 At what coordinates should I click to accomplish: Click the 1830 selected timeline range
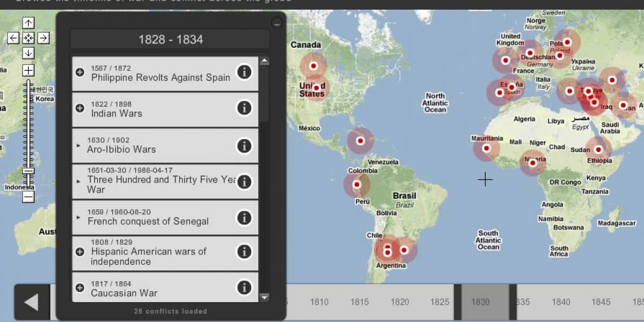pyautogui.click(x=485, y=302)
